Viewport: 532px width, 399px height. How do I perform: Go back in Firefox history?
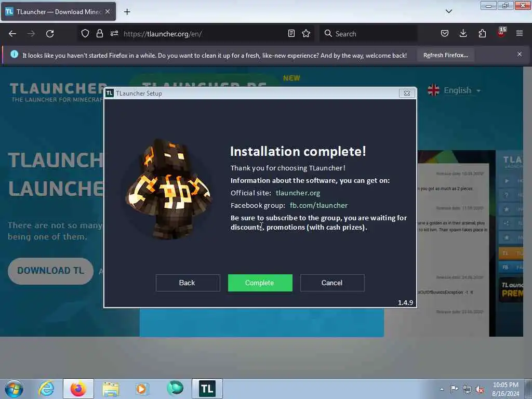pyautogui.click(x=12, y=34)
